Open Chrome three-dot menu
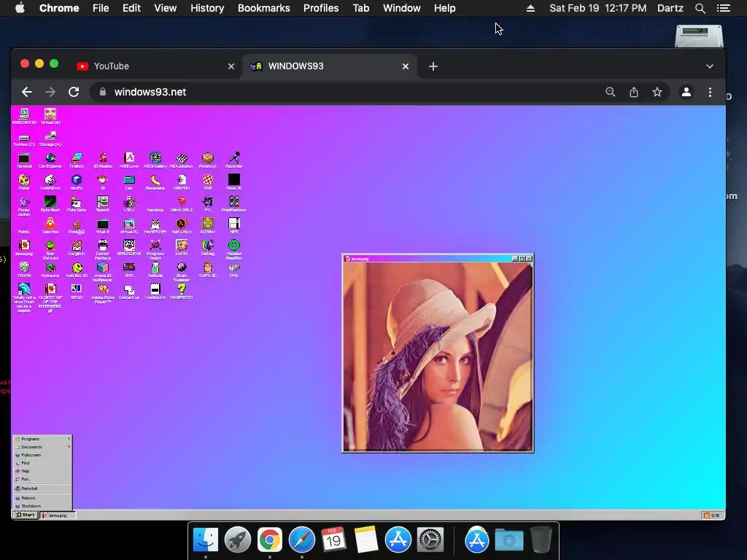This screenshot has height=560, width=747. click(710, 92)
